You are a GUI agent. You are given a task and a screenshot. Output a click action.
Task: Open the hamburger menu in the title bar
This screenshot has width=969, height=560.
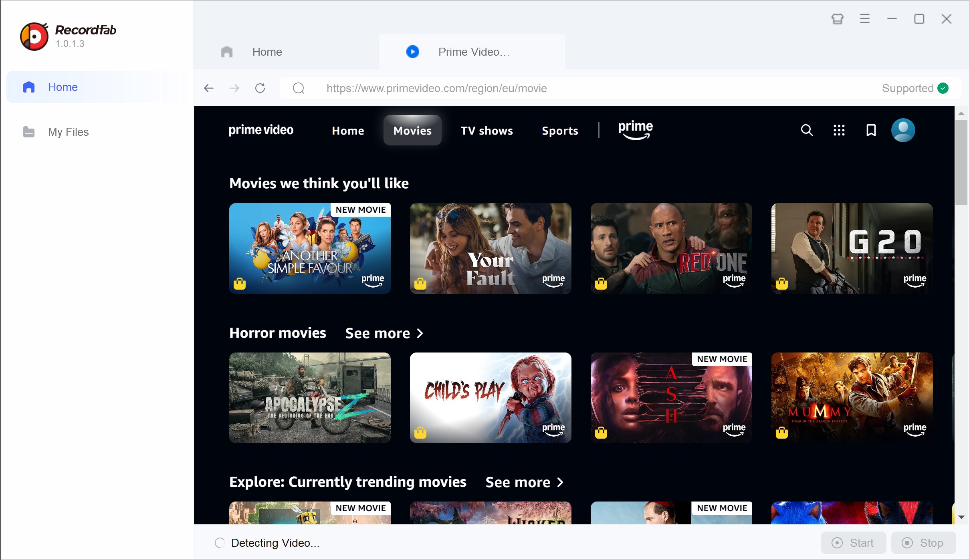click(x=865, y=19)
